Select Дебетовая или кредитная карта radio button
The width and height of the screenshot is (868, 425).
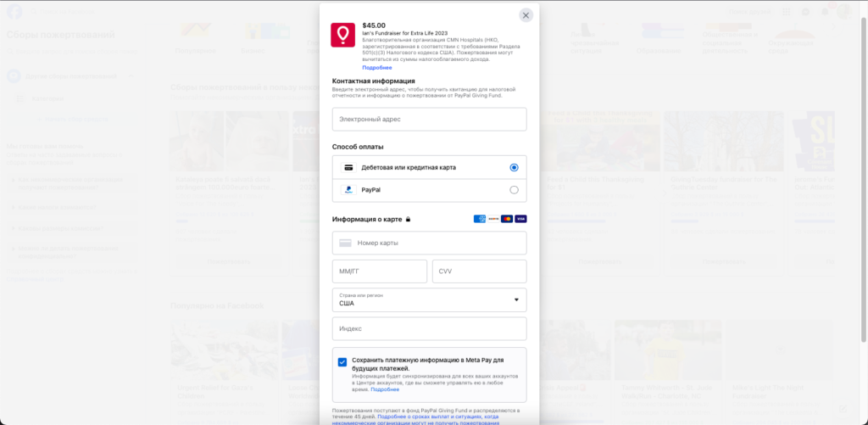click(514, 167)
